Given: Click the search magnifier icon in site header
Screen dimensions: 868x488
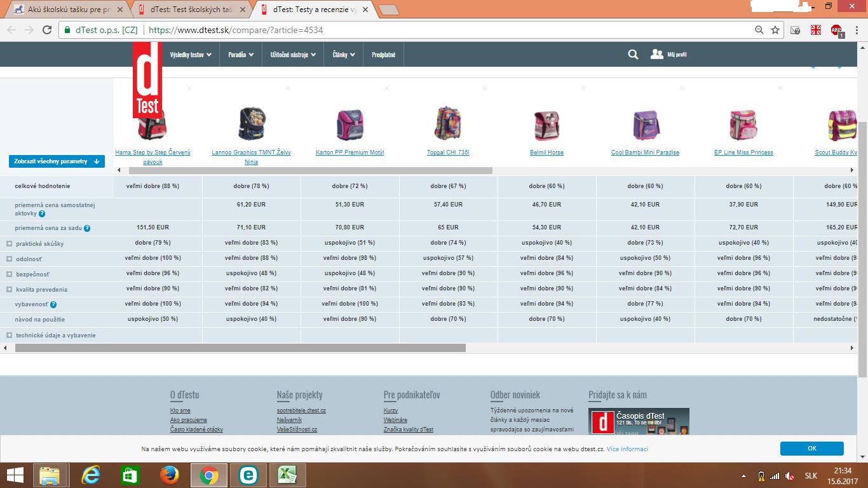Looking at the screenshot, I should 633,55.
